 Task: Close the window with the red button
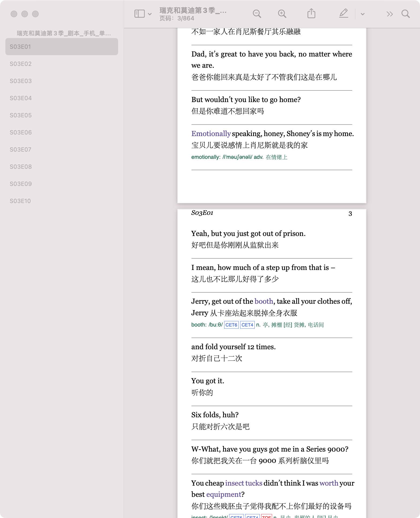(14, 14)
